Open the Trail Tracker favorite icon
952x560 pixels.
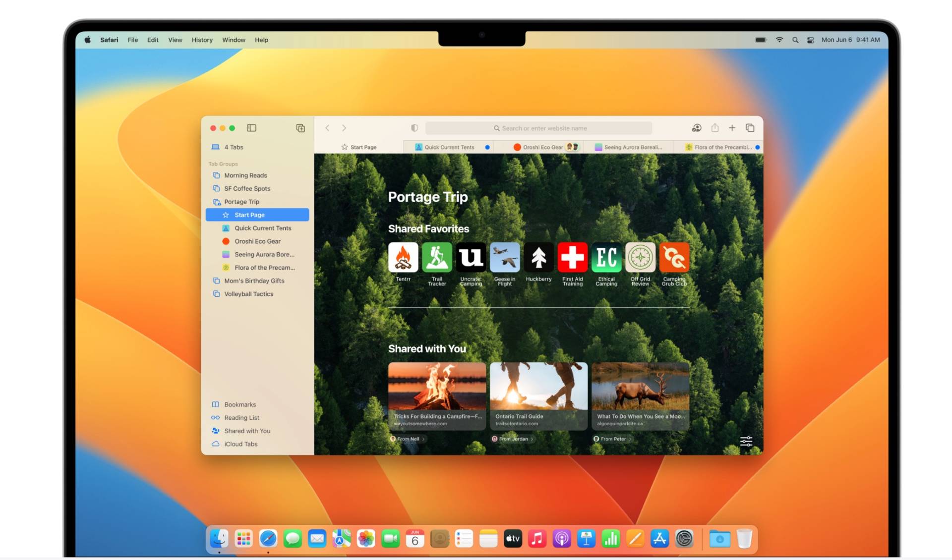437,257
